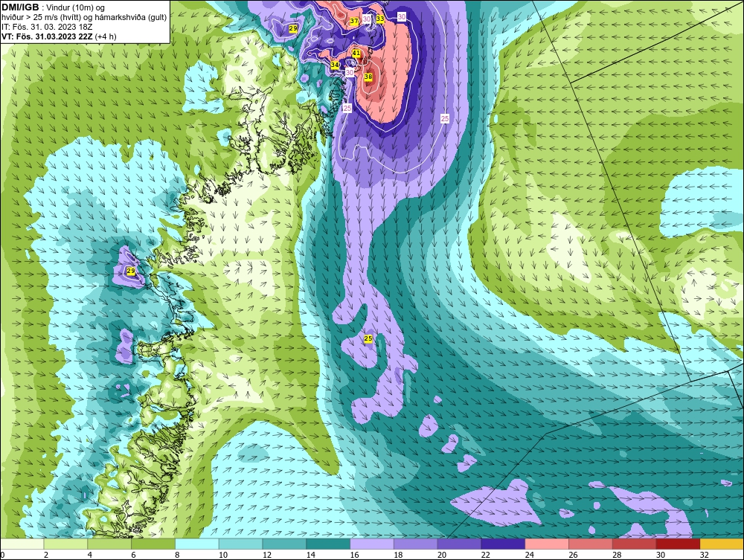Click the legend scale number 0
Viewport: 744px width, 560px height.
[x=2, y=555]
